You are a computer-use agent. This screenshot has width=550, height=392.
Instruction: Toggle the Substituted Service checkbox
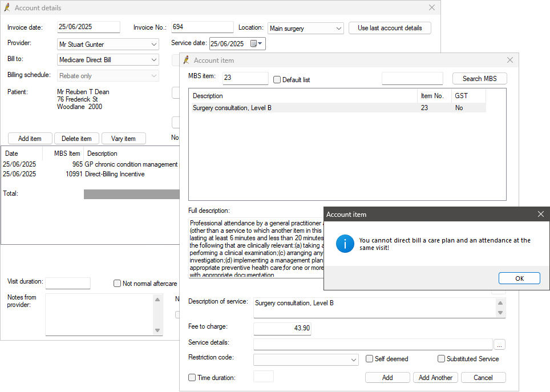tap(442, 359)
